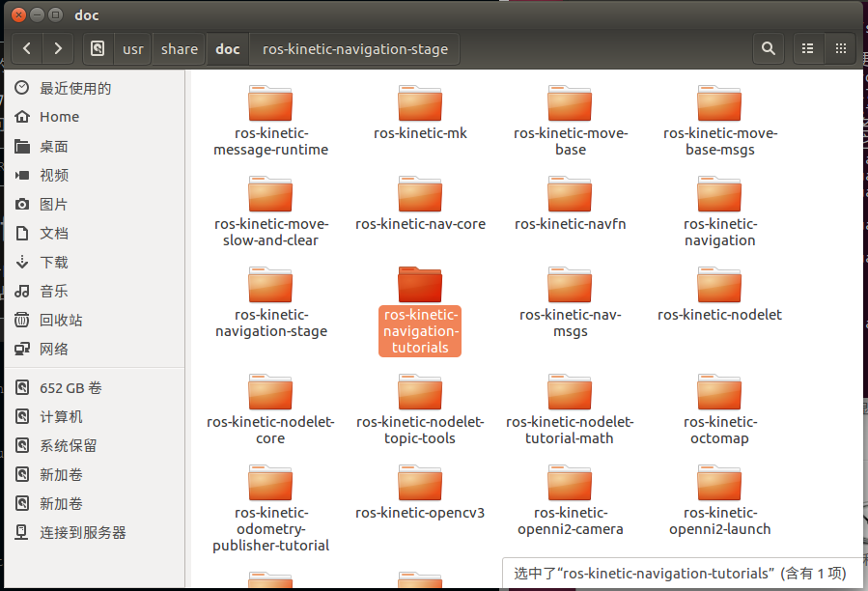Switch to list view using toolbar icon
868x591 pixels.
[x=807, y=48]
